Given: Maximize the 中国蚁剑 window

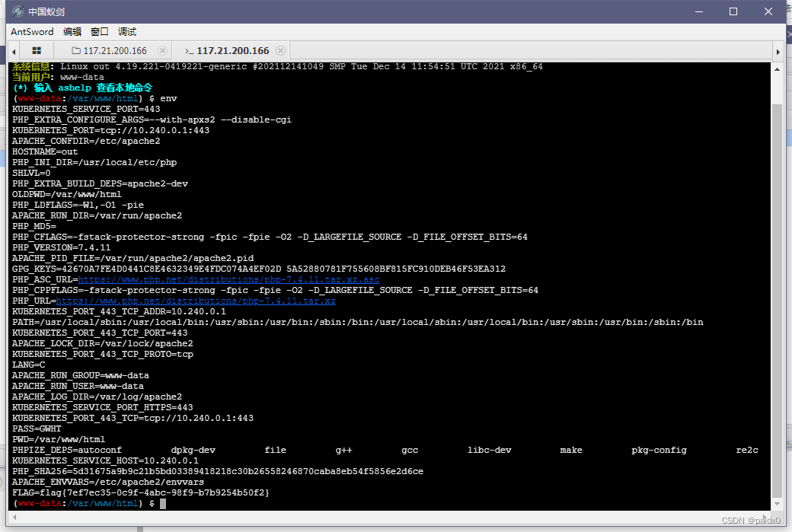Looking at the screenshot, I should (733, 11).
